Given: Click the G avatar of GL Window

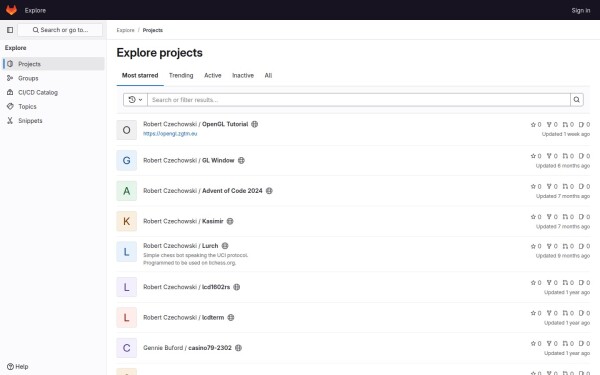Looking at the screenshot, I should point(127,160).
